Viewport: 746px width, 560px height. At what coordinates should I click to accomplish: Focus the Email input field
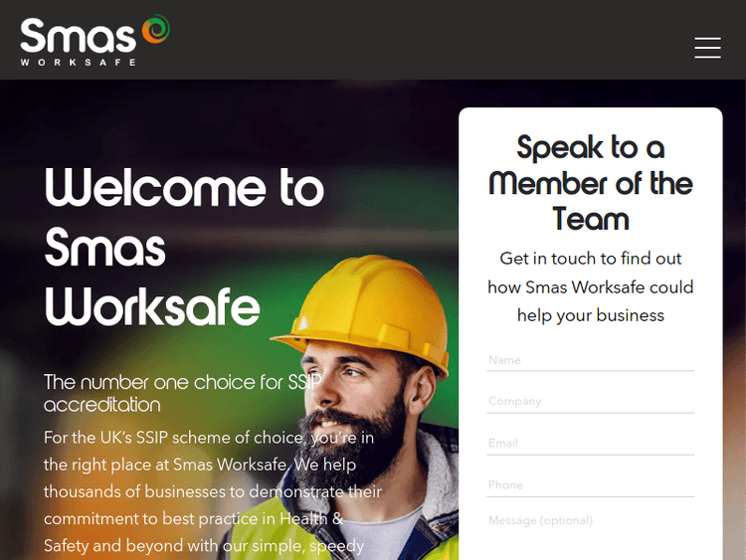pyautogui.click(x=591, y=444)
